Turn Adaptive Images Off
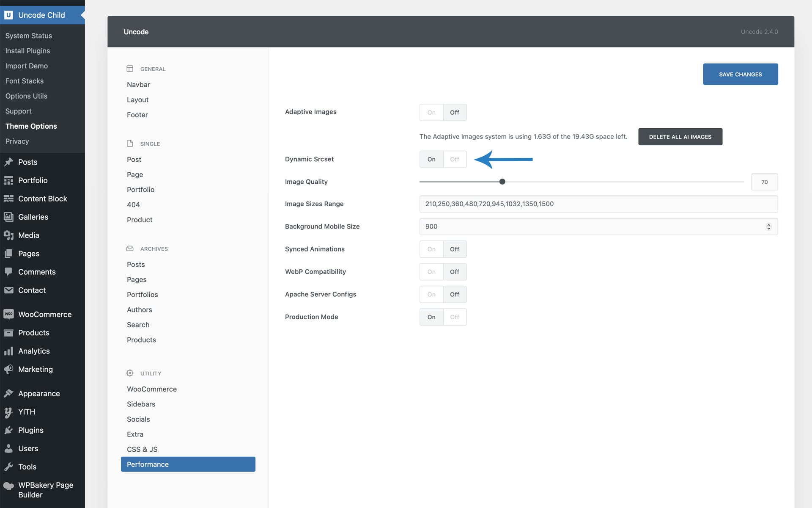Screen dimensions: 812x508 455,112
